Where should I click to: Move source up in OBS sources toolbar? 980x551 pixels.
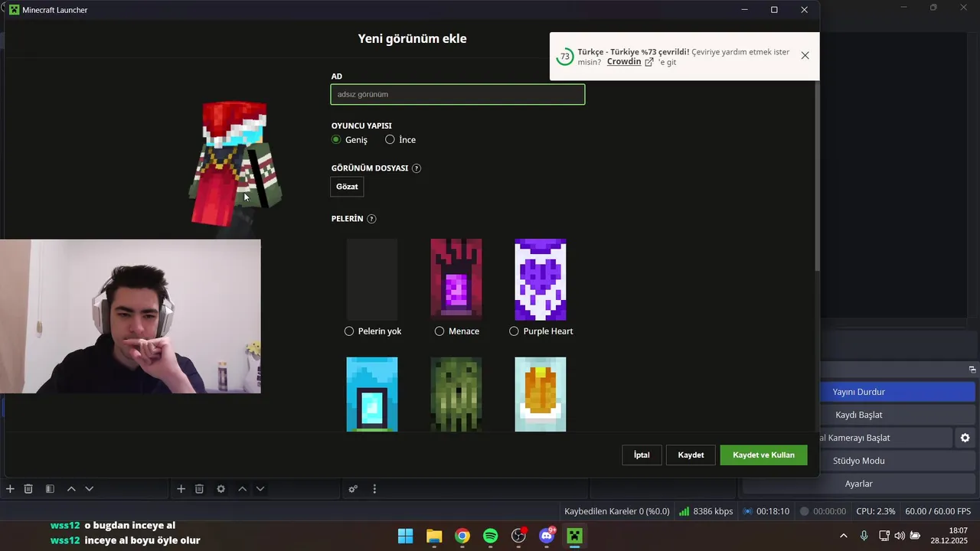tap(242, 489)
